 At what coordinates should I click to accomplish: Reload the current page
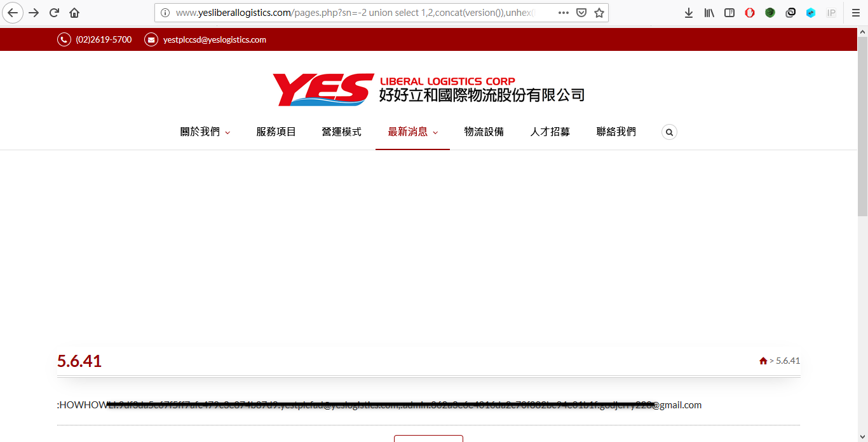54,13
